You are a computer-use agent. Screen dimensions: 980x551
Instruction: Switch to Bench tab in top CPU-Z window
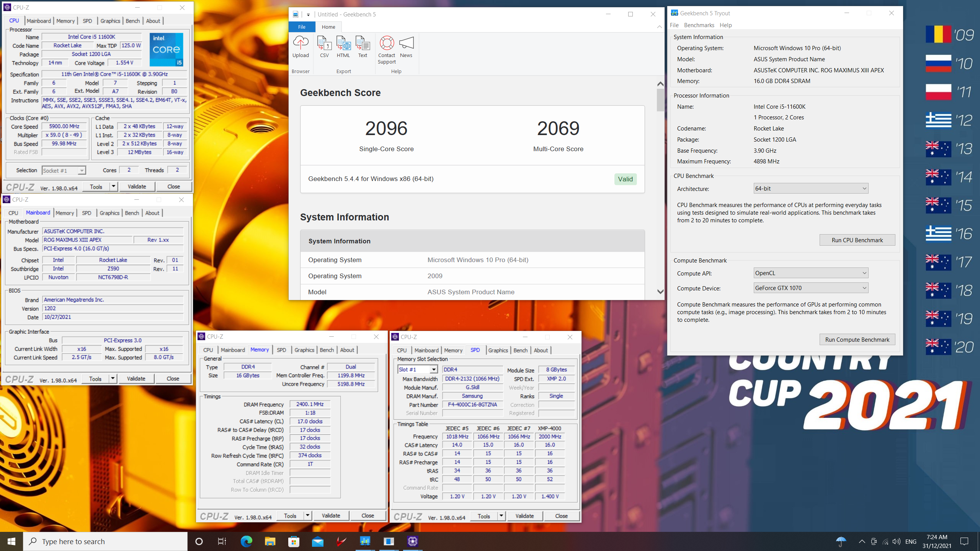(133, 21)
